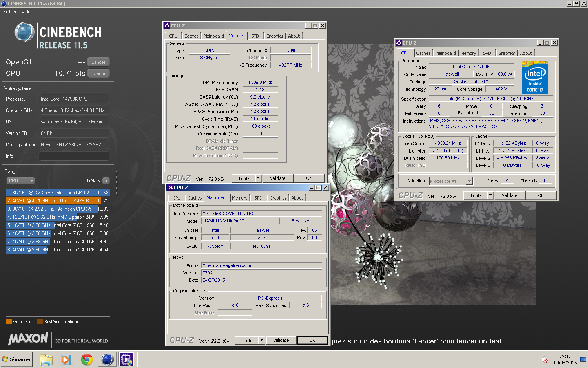
Task: Open Graphics tab in Memory CPU-Z window
Action: click(x=275, y=36)
